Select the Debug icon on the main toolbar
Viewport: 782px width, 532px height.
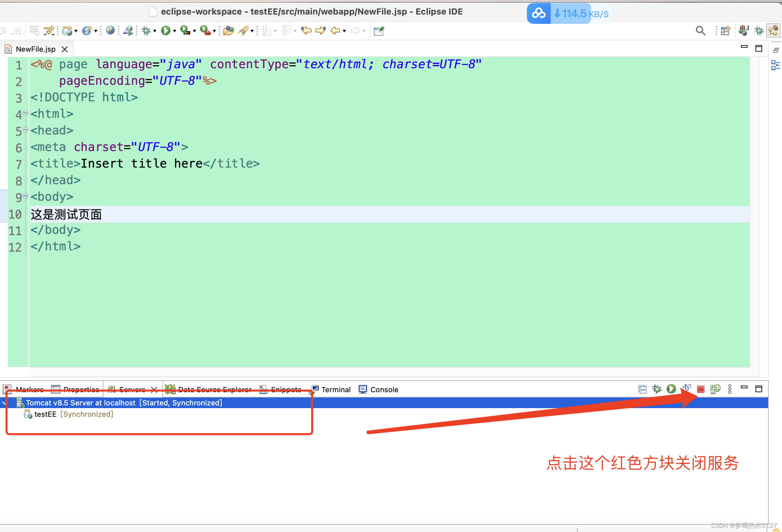click(147, 30)
